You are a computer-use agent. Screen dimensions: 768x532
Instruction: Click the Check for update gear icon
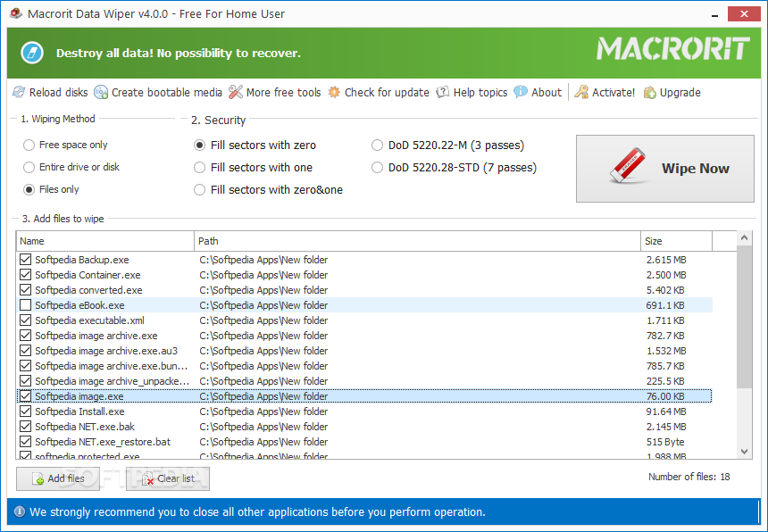[x=334, y=92]
